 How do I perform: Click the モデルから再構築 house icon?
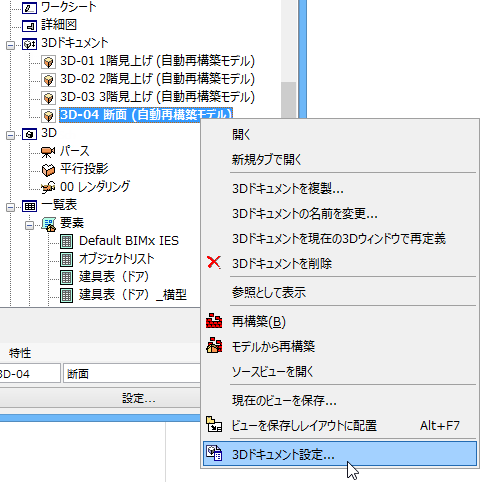[214, 345]
